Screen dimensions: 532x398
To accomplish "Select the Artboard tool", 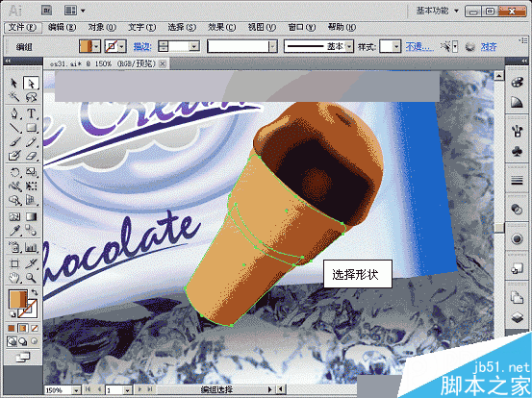I will (x=13, y=263).
